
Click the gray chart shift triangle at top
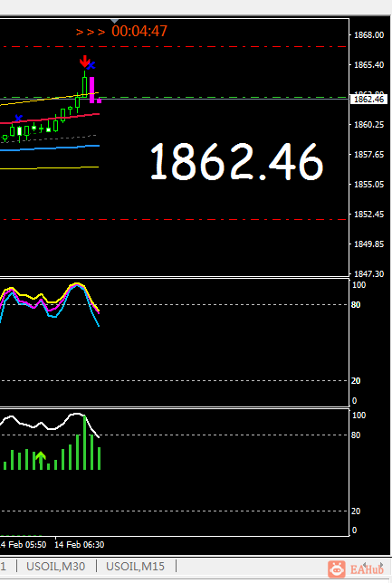(x=115, y=21)
